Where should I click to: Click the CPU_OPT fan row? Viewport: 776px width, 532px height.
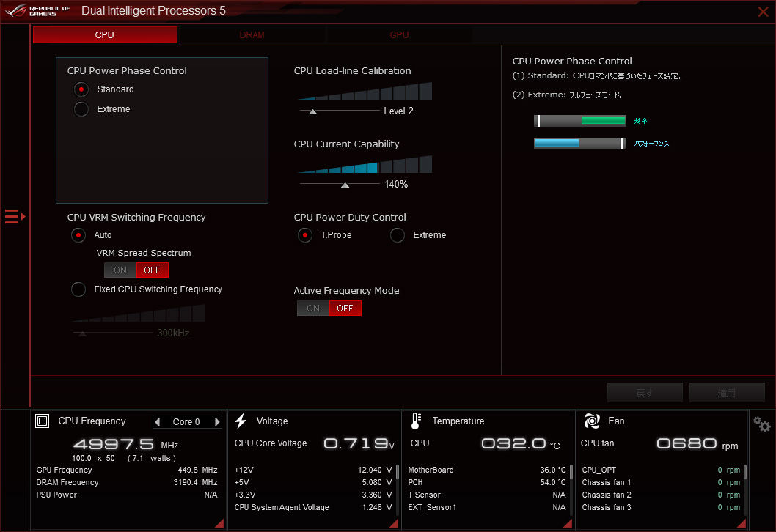[x=661, y=470]
